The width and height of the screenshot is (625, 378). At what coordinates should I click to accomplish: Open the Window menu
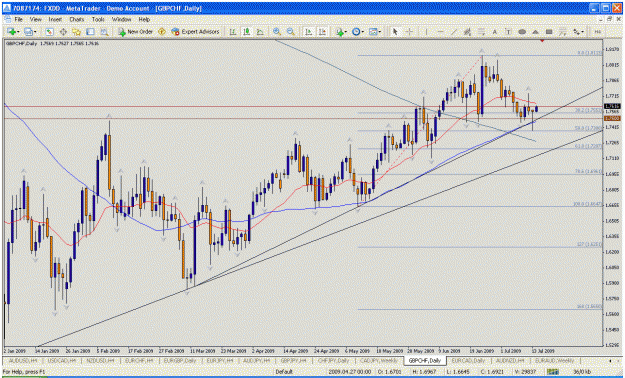[121, 19]
